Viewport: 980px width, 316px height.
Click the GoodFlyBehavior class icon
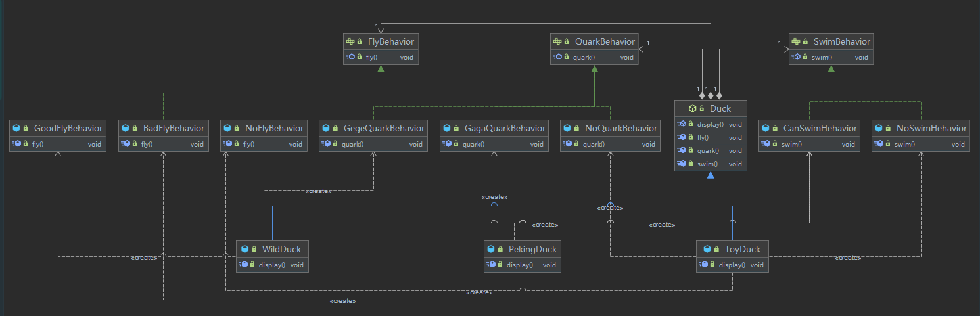[x=16, y=128]
